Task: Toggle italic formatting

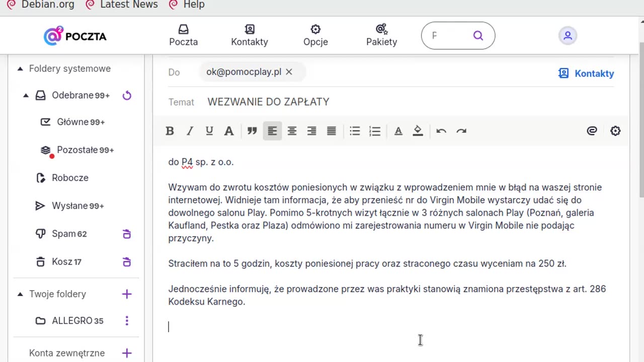Action: 190,131
